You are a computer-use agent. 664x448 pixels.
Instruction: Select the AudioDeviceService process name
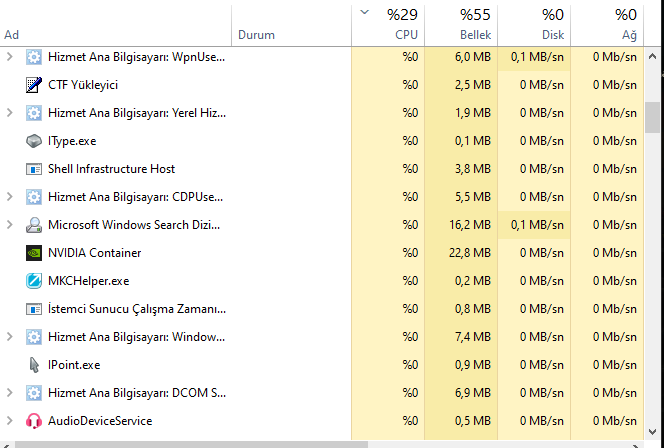(100, 421)
